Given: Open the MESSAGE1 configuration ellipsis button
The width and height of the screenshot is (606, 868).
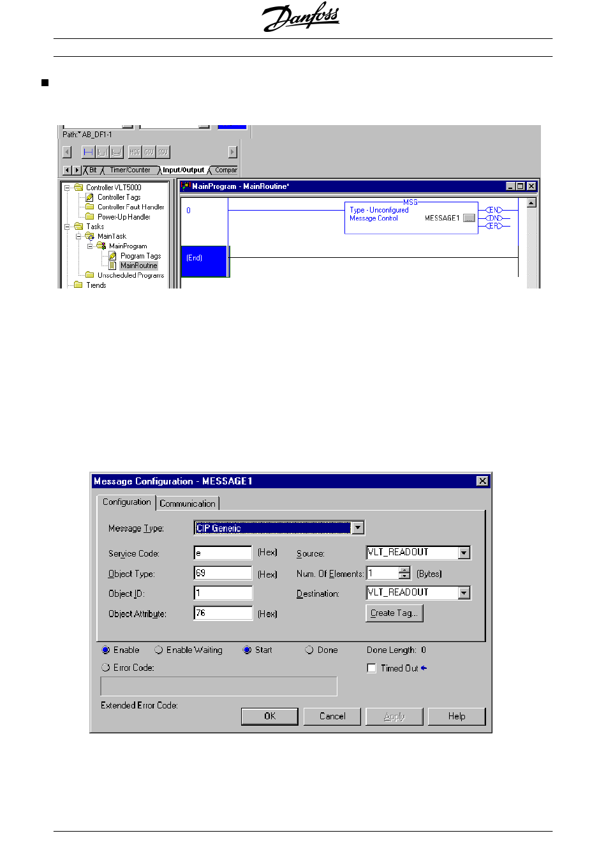Looking at the screenshot, I should pos(469,218).
